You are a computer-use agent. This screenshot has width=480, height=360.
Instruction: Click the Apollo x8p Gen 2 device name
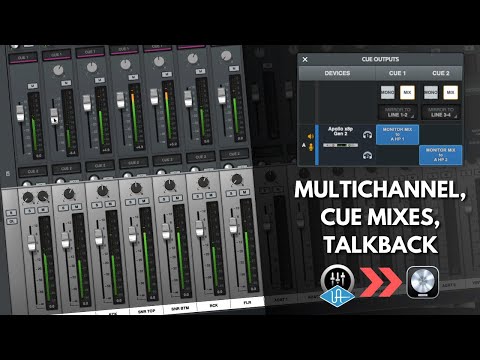point(340,131)
